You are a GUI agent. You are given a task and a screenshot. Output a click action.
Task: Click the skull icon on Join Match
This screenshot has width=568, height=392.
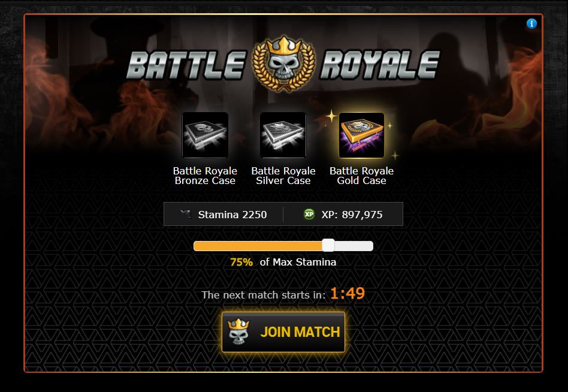coord(238,331)
